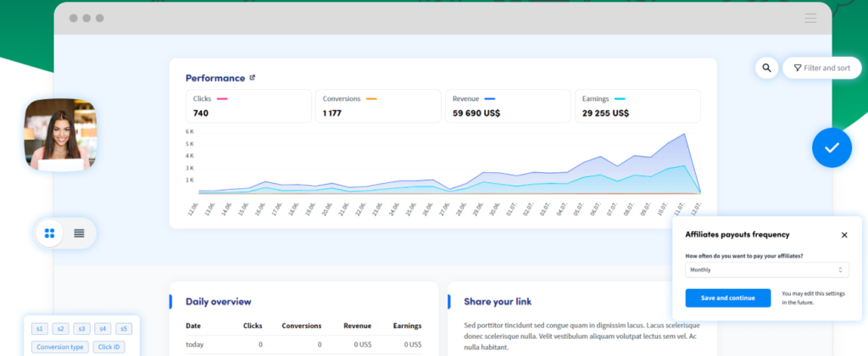
Task: Click the magnifier search icon
Action: point(766,68)
